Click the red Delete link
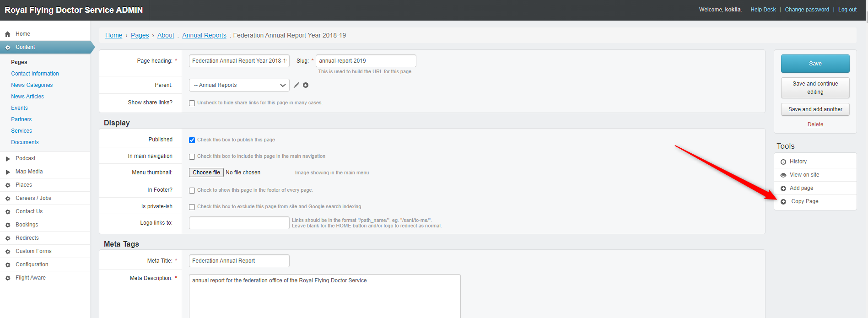 (x=815, y=124)
